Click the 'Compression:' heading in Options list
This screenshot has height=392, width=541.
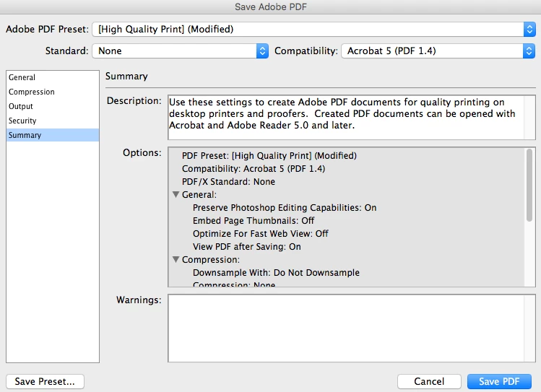click(211, 260)
